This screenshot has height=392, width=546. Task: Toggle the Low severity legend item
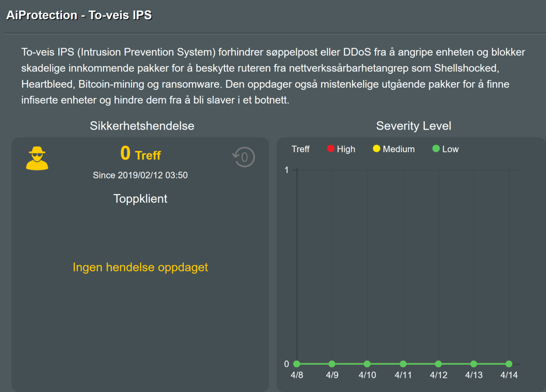[x=445, y=149]
